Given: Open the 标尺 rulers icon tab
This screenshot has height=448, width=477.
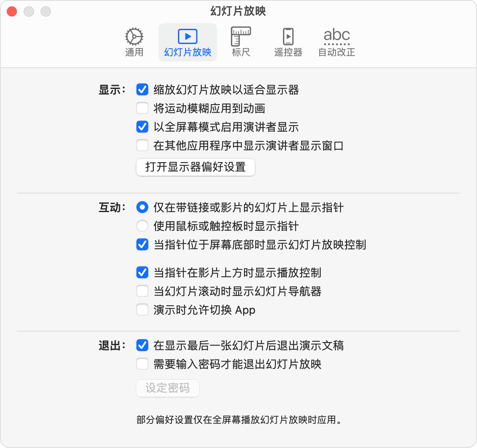Looking at the screenshot, I should (241, 42).
